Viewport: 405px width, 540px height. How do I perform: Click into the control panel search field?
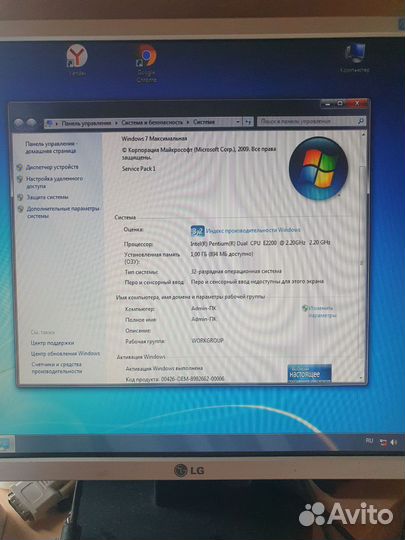click(308, 121)
